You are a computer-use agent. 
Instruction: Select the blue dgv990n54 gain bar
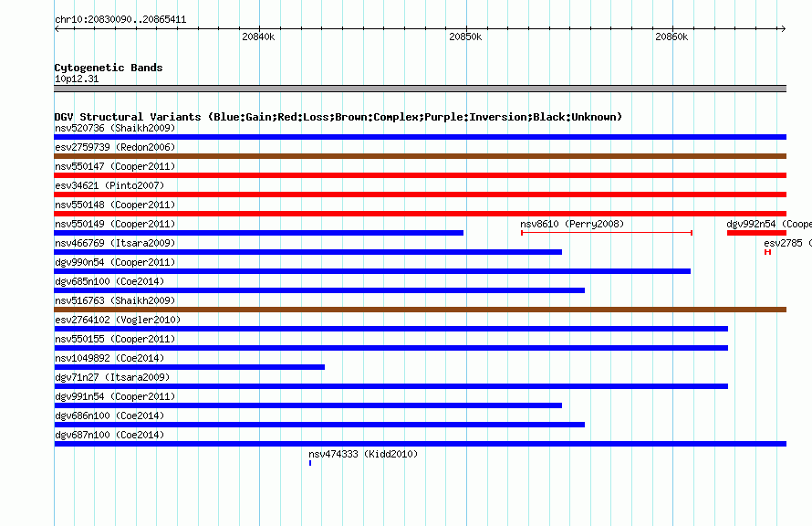[x=372, y=271]
